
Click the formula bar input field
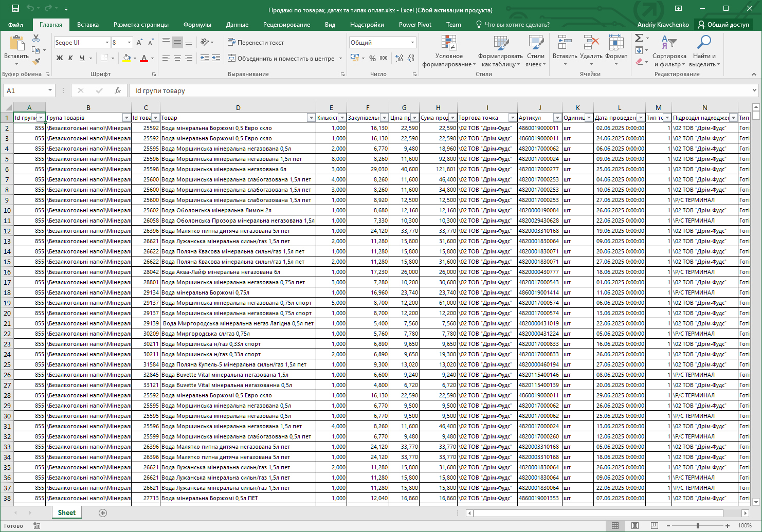[x=440, y=90]
